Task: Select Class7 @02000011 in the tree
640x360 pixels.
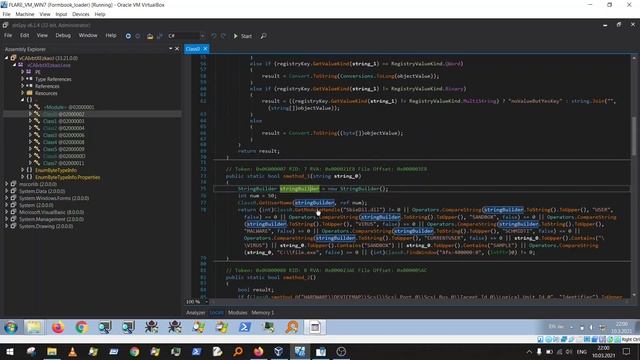Action: [64, 163]
